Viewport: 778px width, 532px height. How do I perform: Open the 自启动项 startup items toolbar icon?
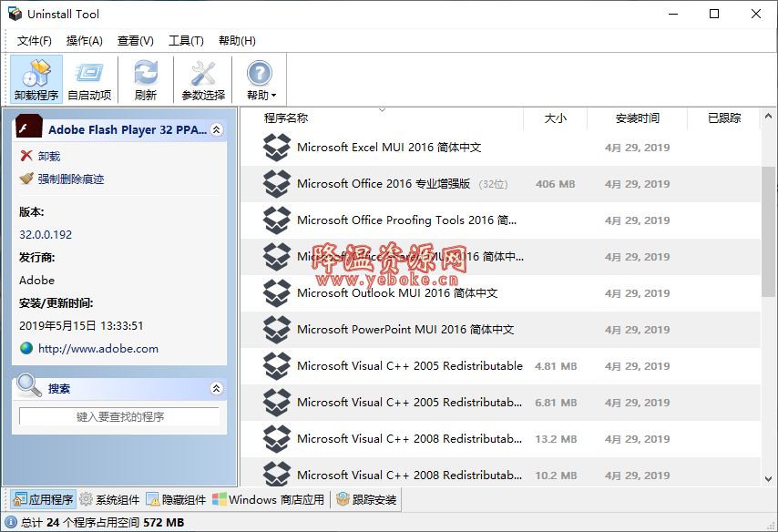(89, 79)
